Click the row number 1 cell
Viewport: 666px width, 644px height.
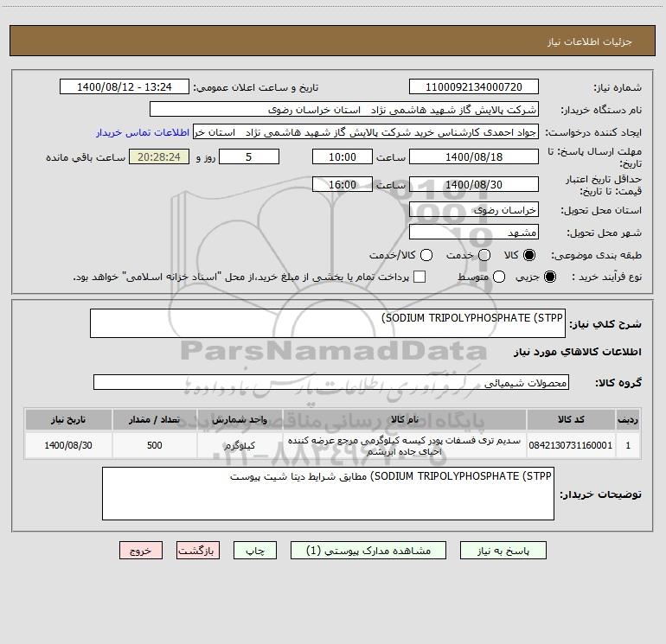pyautogui.click(x=628, y=445)
